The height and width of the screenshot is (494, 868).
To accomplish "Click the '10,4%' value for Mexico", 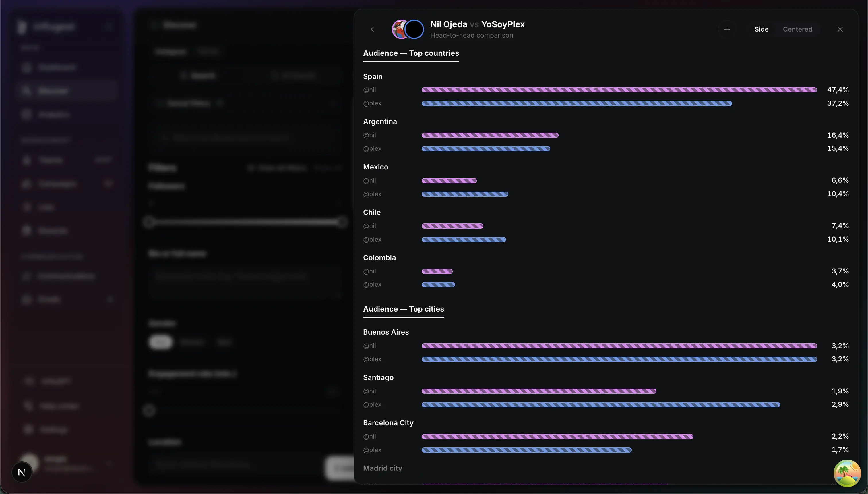I will click(x=838, y=194).
